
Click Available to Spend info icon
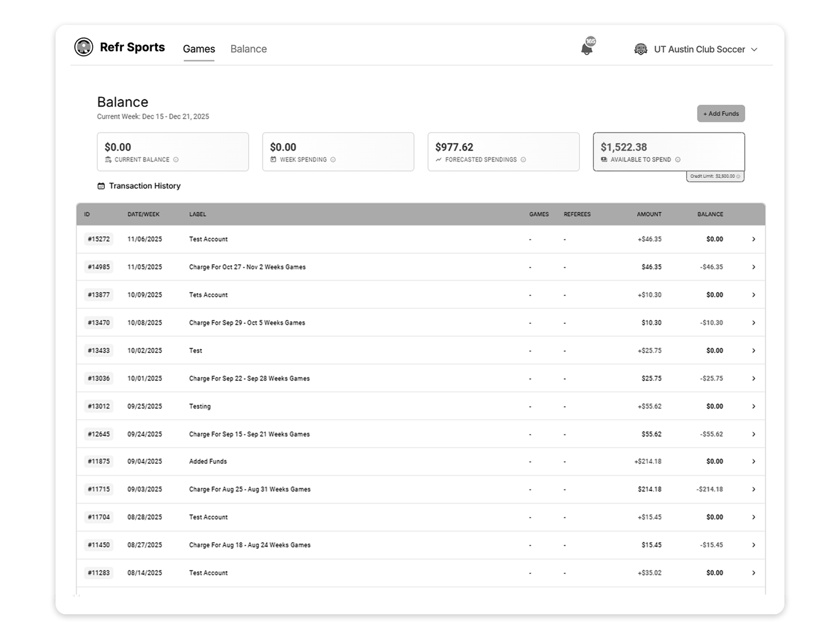678,160
